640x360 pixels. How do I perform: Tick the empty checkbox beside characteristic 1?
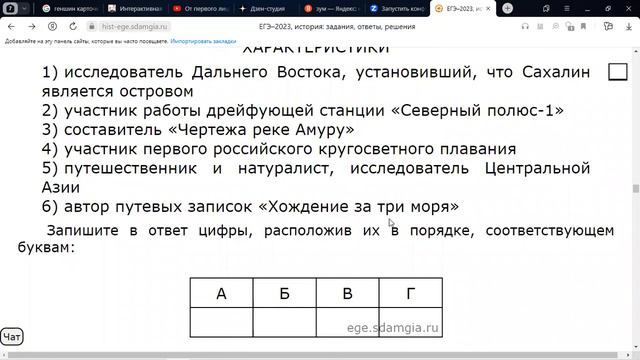[x=618, y=72]
